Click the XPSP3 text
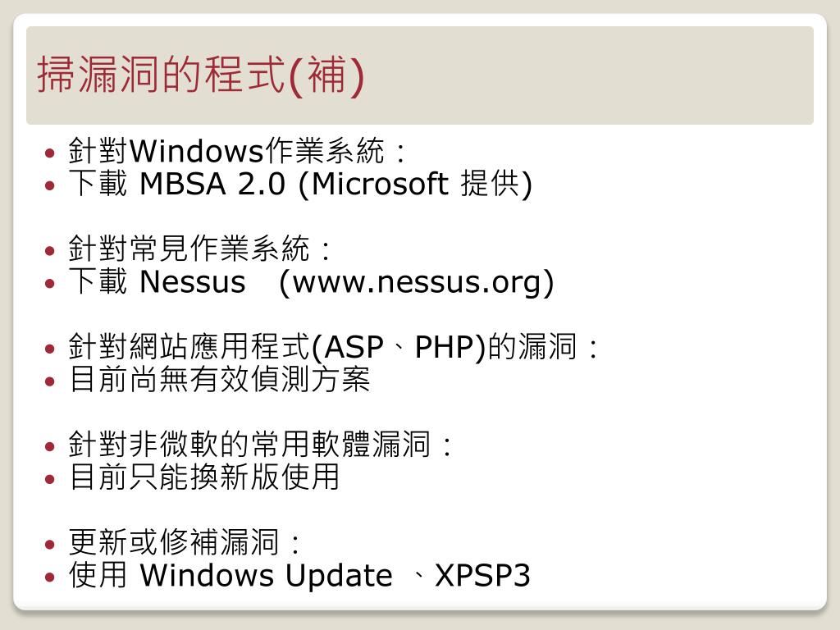 pyautogui.click(x=482, y=575)
